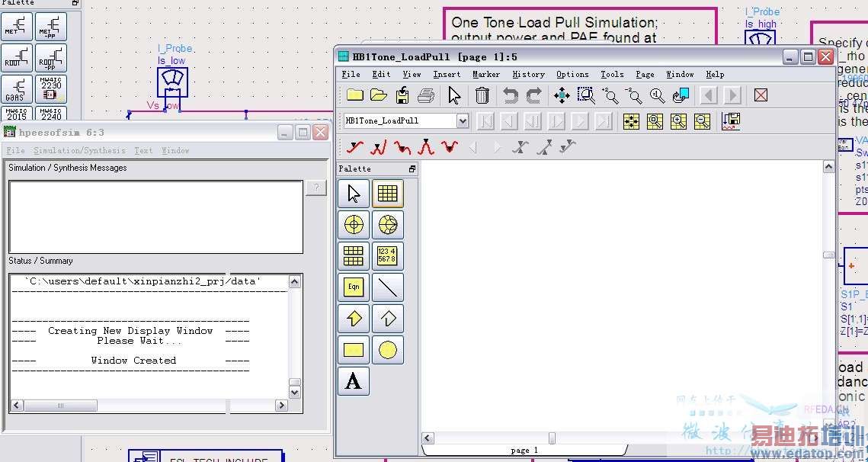Viewport: 868px width, 462px height.
Task: Pick the ROOT transistor component in the schematic palette
Action: [17, 58]
